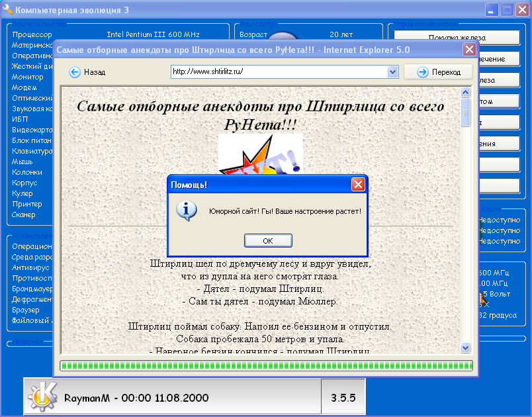This screenshot has height=417, width=532.
Task: Click the blue info icon in dialog
Action: pos(186,210)
